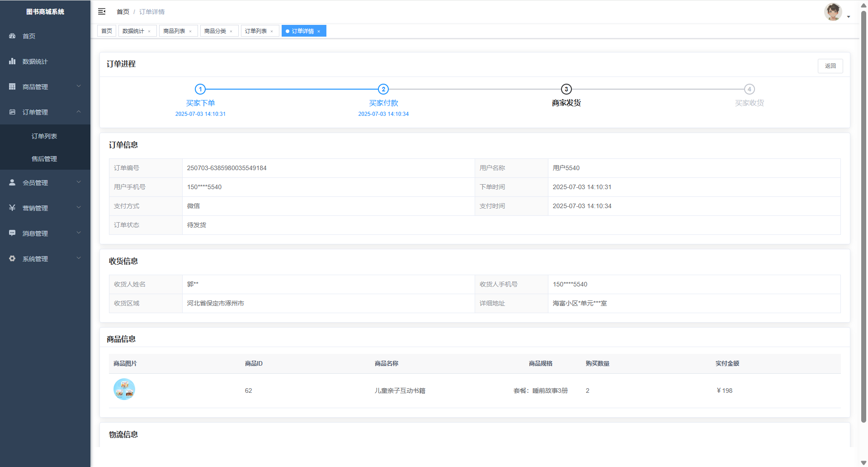868x467 pixels.
Task: Click the 系统管理 gear icon
Action: [12, 258]
